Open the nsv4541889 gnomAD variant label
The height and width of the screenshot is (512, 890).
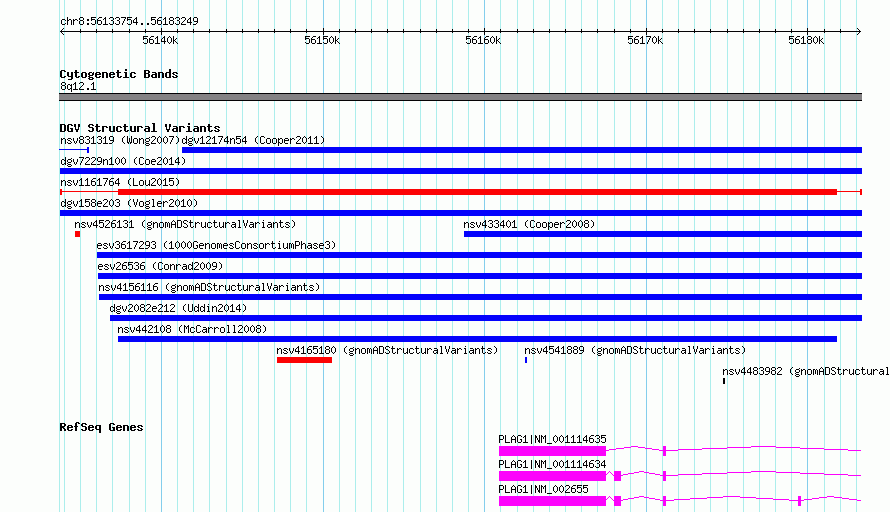[x=635, y=350]
